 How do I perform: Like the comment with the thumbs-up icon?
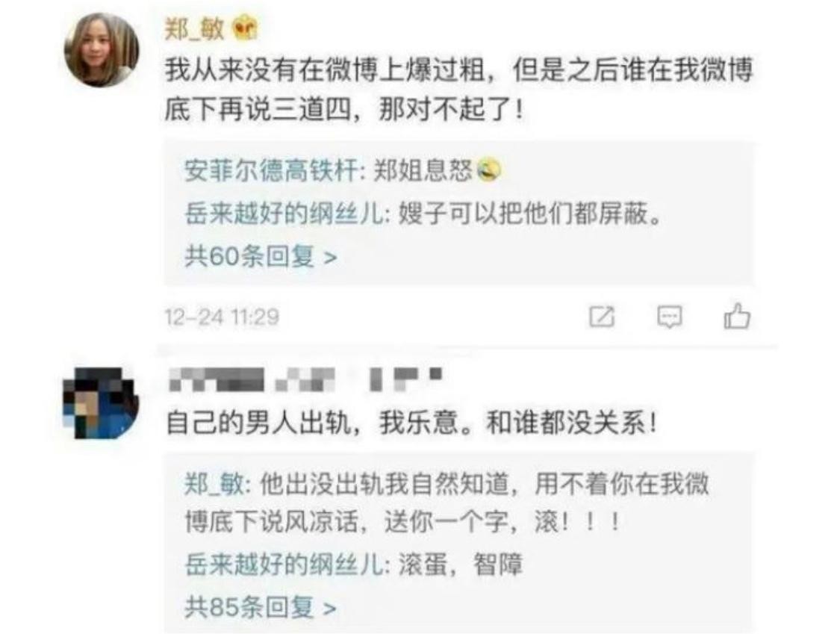(737, 316)
